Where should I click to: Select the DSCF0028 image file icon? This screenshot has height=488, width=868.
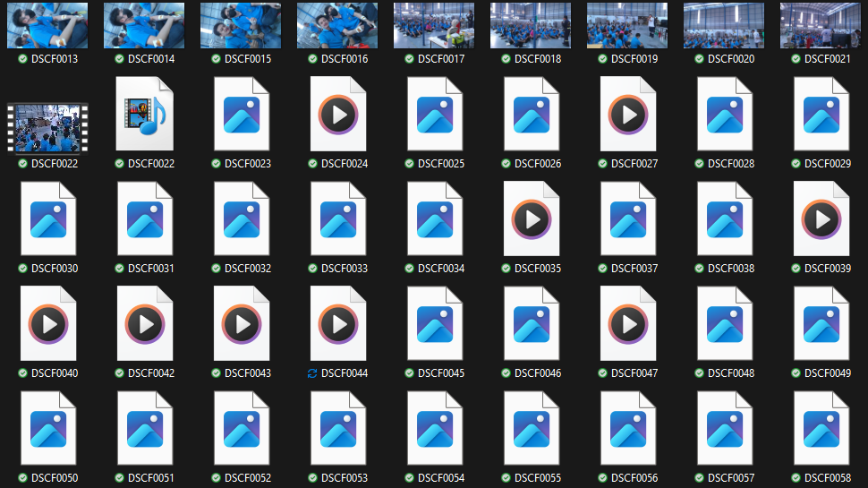(x=725, y=114)
